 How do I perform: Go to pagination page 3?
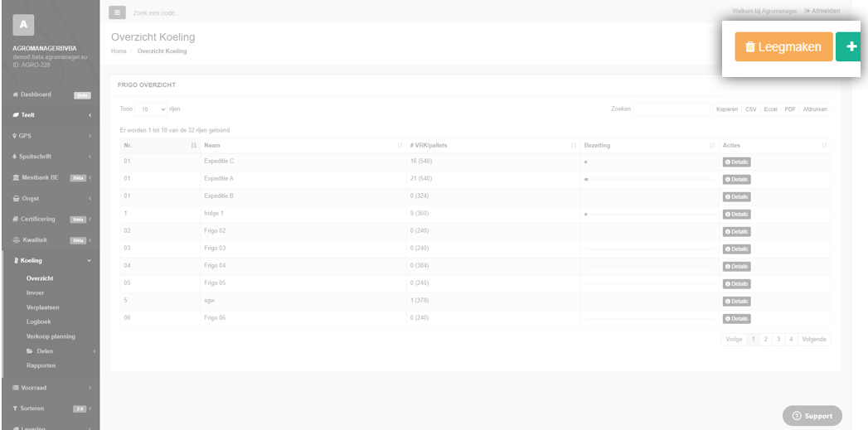pyautogui.click(x=778, y=339)
